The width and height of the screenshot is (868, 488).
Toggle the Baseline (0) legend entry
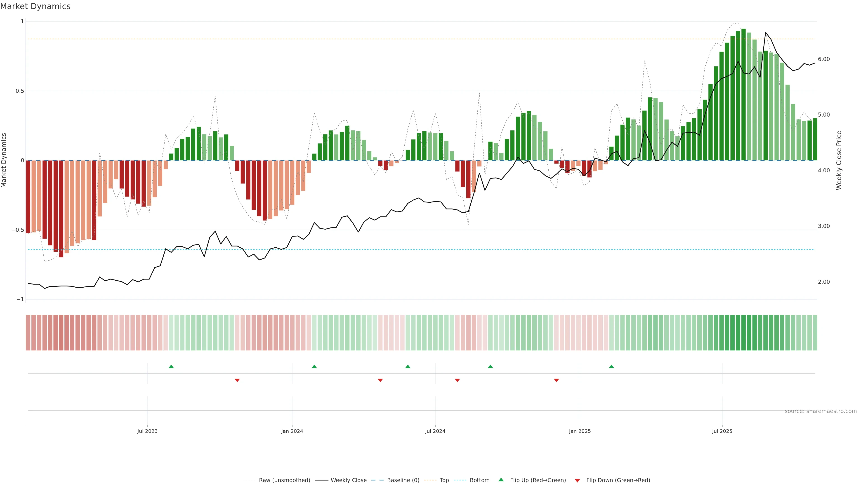[x=403, y=480]
